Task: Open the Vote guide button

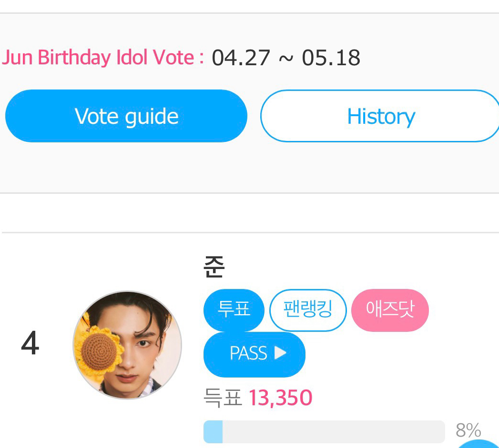Action: tap(126, 116)
